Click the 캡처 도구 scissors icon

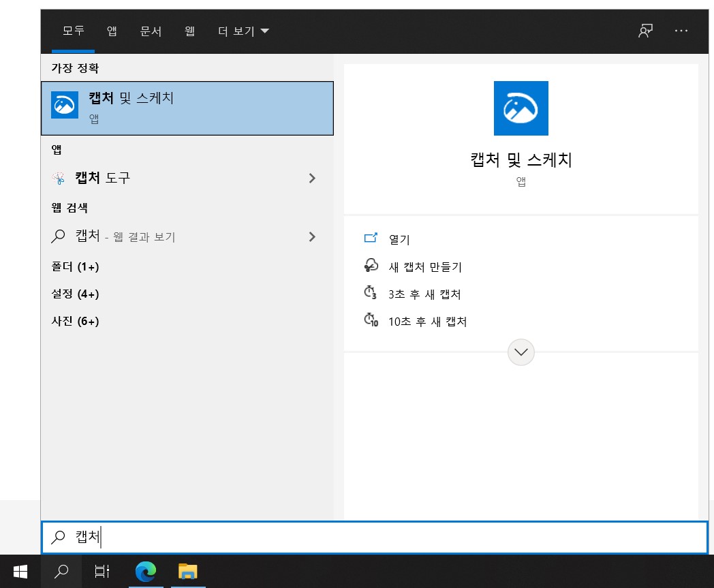click(59, 178)
